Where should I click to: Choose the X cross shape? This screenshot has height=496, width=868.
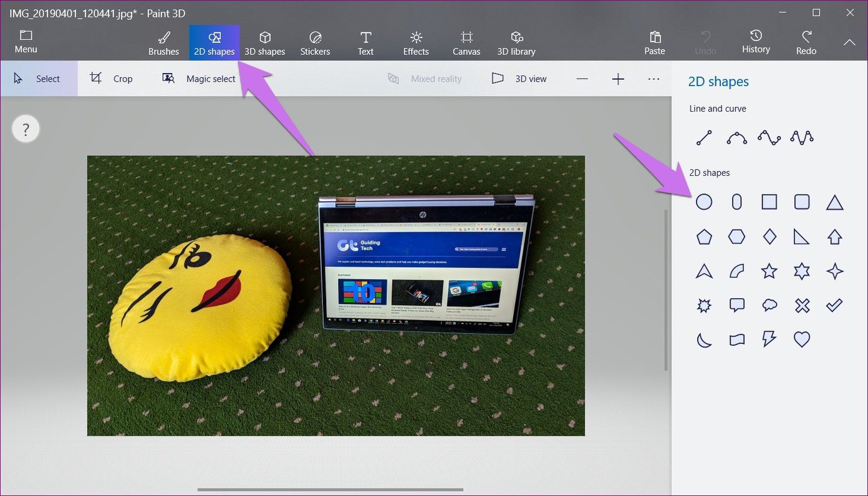(x=802, y=305)
